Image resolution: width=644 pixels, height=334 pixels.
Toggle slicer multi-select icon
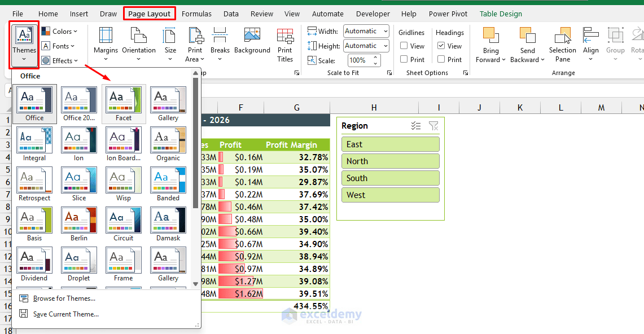[415, 126]
